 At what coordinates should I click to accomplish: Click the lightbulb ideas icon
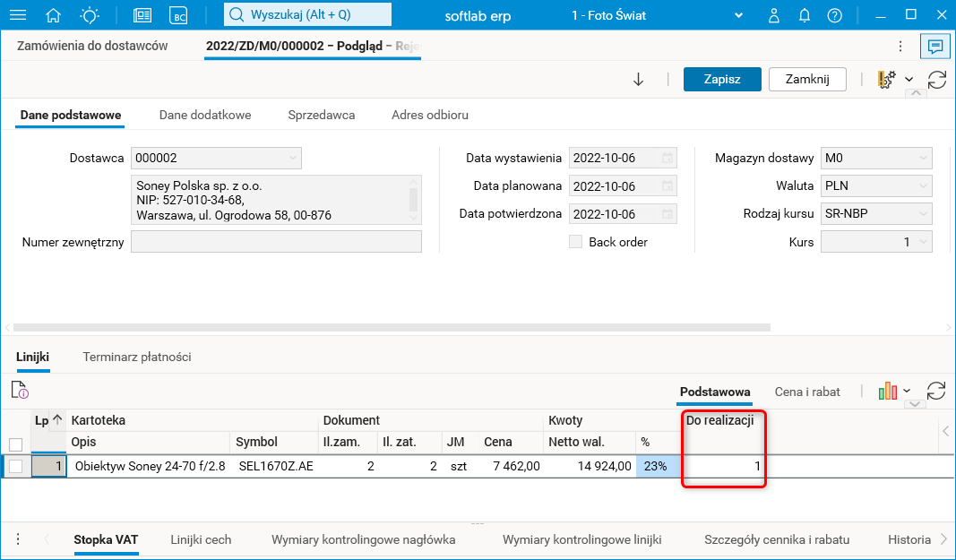click(90, 15)
